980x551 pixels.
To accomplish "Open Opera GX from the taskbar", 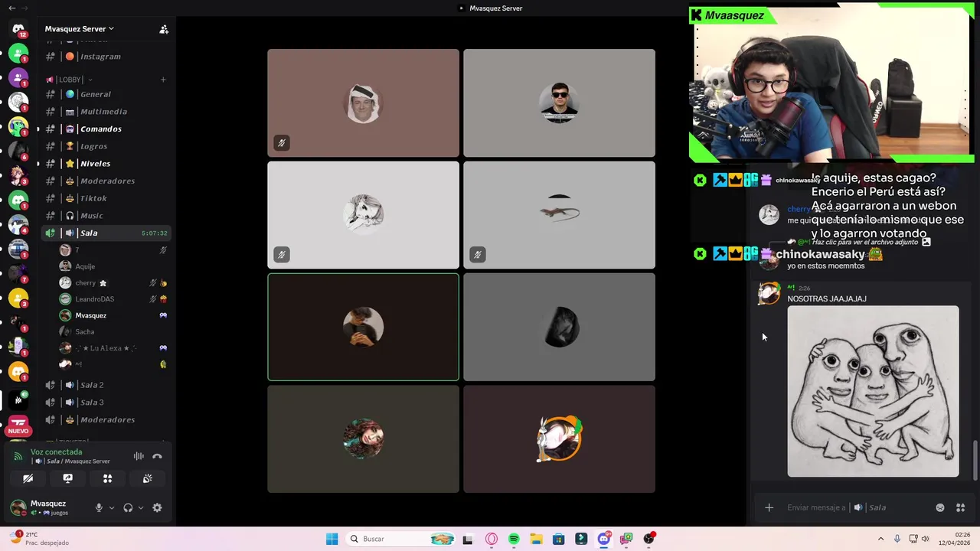I will coord(492,539).
